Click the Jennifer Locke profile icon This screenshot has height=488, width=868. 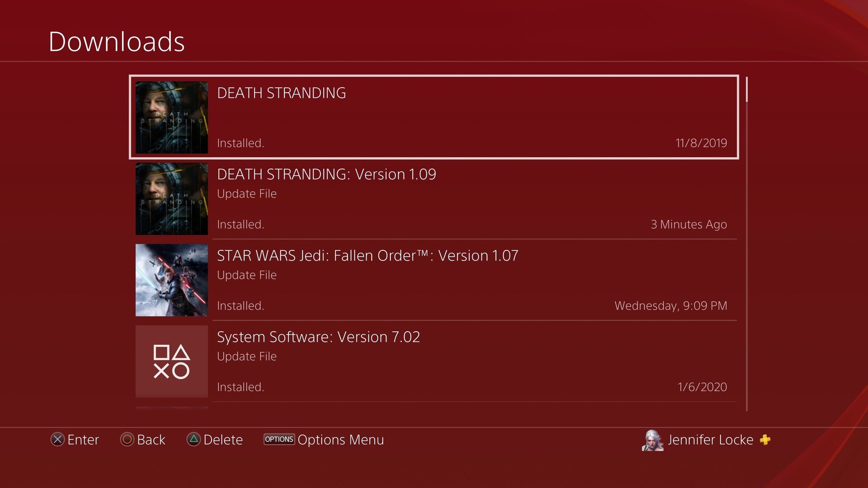[652, 439]
